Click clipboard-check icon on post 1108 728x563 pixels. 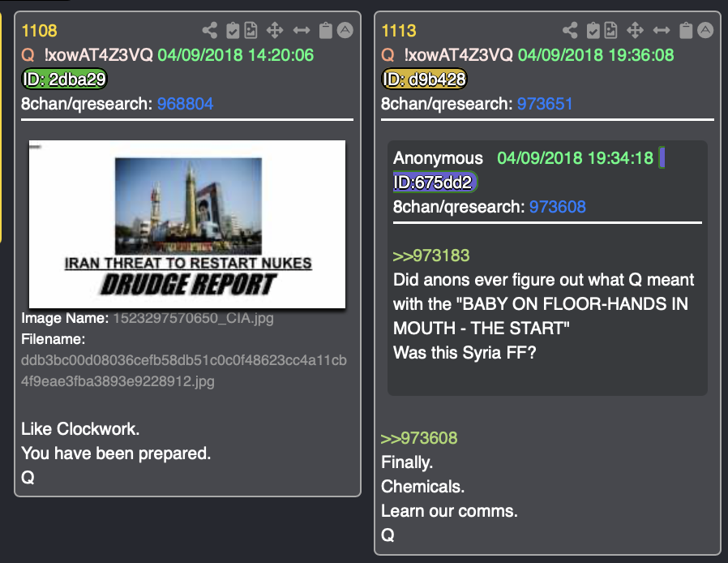(x=233, y=31)
